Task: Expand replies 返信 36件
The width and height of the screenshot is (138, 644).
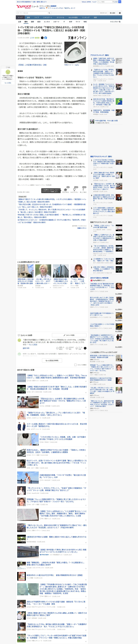Action: coord(26,348)
